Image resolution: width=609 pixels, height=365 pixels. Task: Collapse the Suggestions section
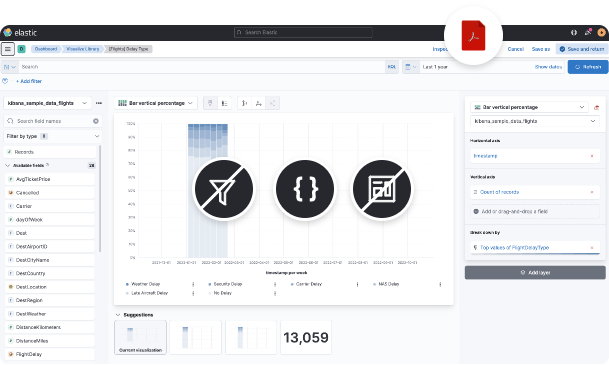coord(118,315)
